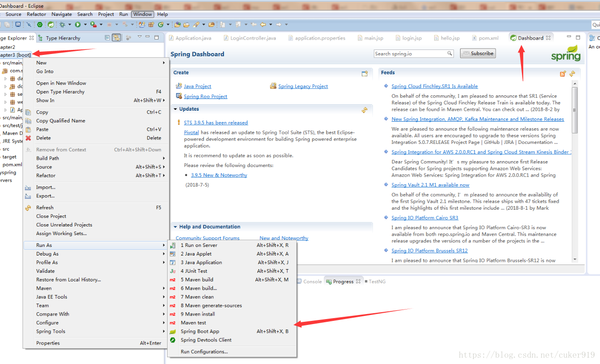Refresh the Updates section
Screen dimensions: 600x364
[x=364, y=110]
